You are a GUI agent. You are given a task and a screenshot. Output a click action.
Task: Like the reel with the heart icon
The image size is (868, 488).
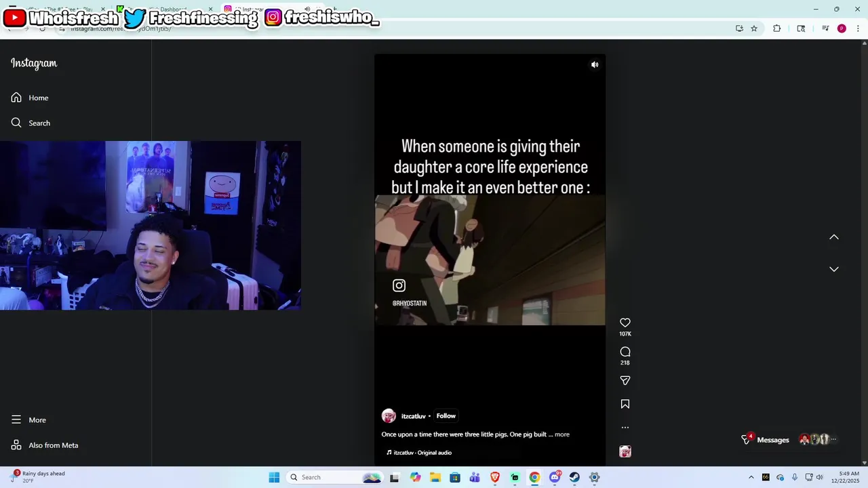click(625, 323)
